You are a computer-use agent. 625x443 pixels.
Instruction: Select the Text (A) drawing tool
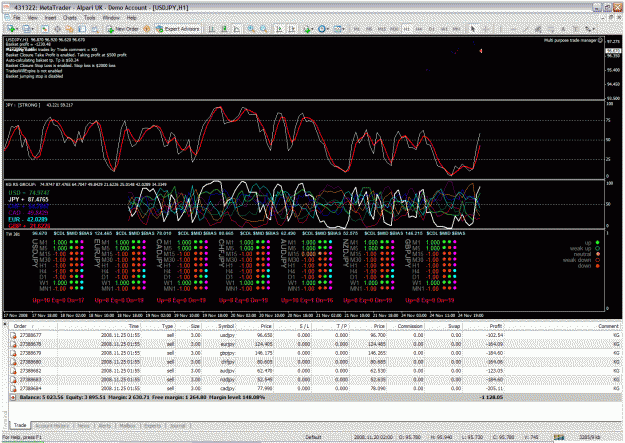tap(563, 29)
